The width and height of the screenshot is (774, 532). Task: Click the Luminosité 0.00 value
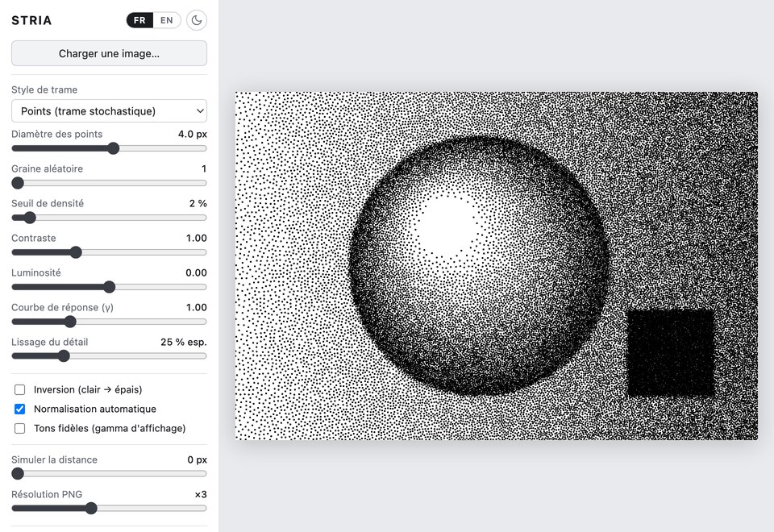196,273
